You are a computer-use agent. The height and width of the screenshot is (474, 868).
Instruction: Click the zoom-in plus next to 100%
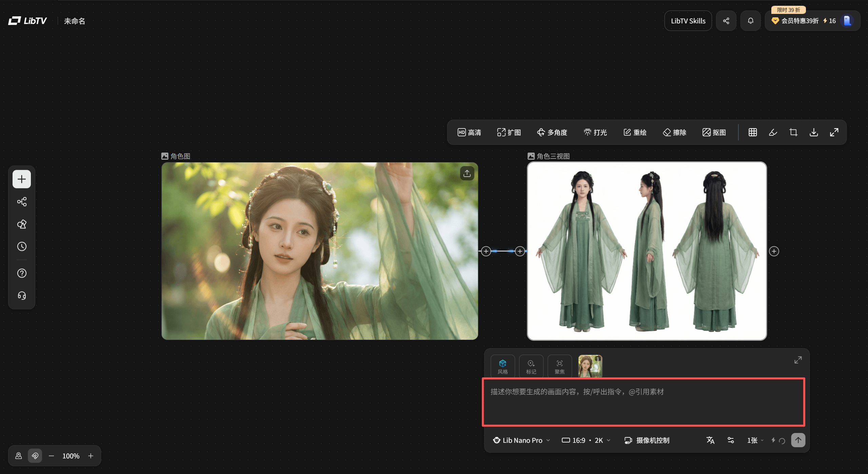point(91,456)
